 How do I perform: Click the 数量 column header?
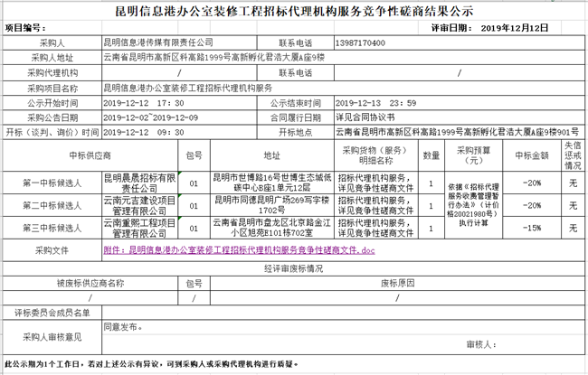point(432,155)
